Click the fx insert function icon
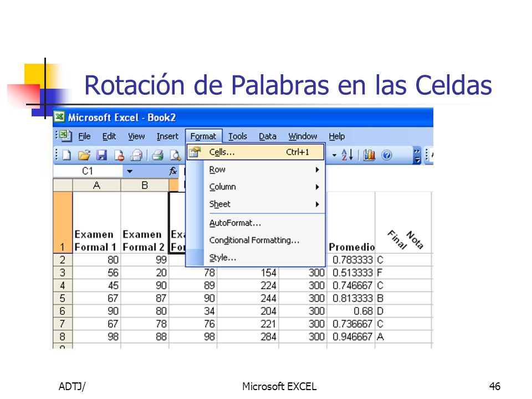 click(x=173, y=171)
